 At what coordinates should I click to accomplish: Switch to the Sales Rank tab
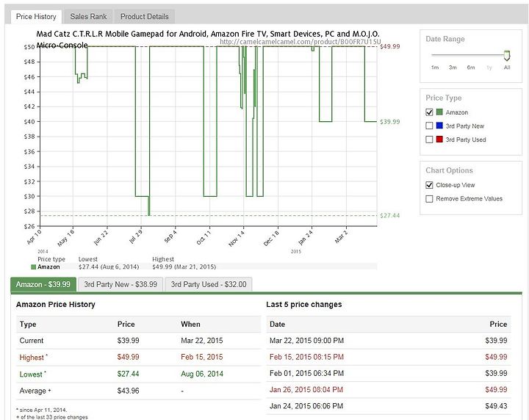(x=88, y=16)
